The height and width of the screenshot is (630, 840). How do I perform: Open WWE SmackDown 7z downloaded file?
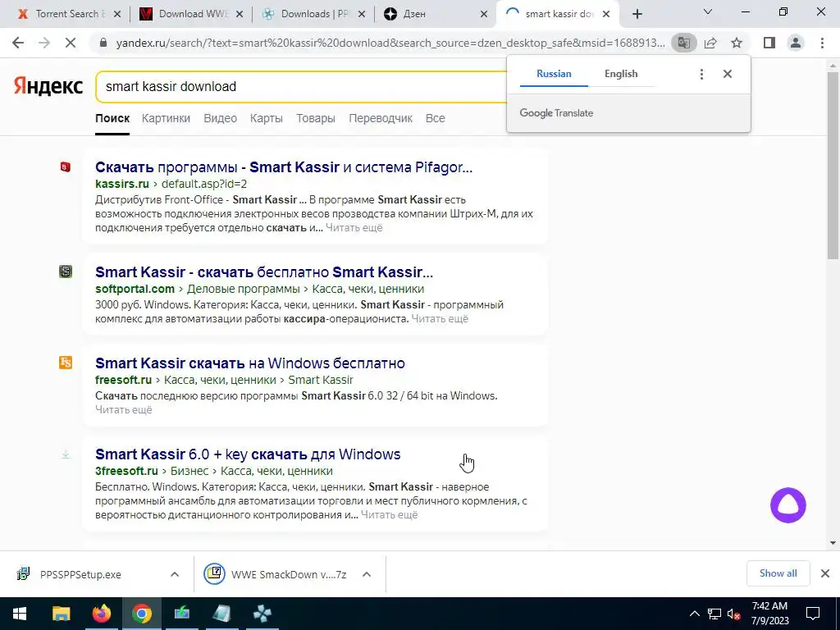pyautogui.click(x=289, y=574)
